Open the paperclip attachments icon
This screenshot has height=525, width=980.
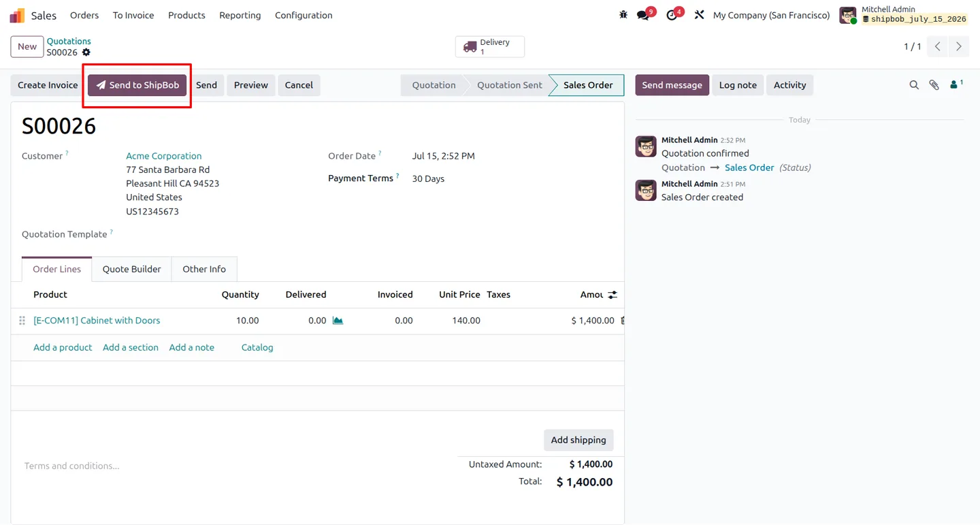coord(934,85)
